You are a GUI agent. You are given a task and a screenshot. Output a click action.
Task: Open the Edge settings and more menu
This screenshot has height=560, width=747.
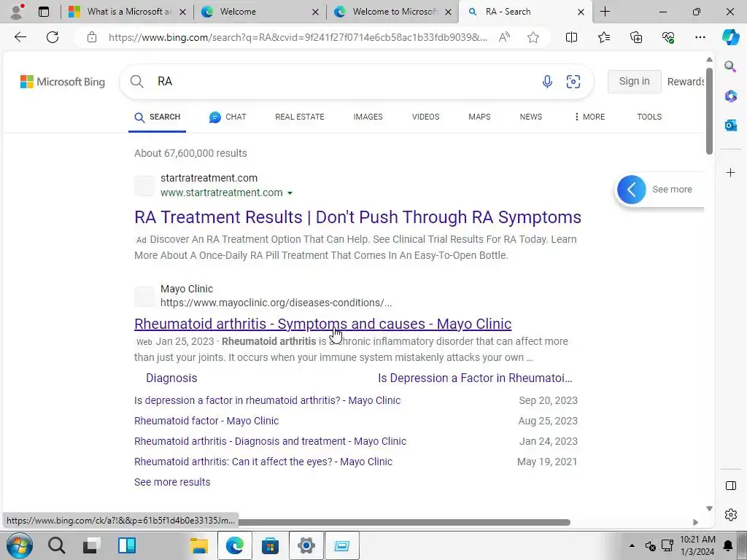(x=700, y=37)
